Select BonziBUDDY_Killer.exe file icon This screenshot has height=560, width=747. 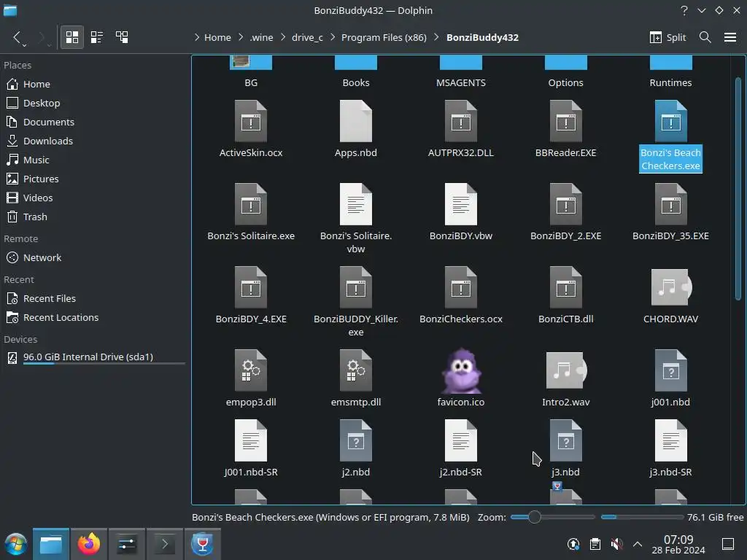(356, 287)
